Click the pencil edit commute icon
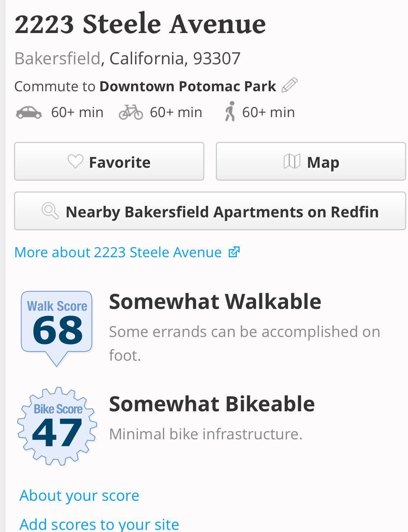 pos(289,85)
